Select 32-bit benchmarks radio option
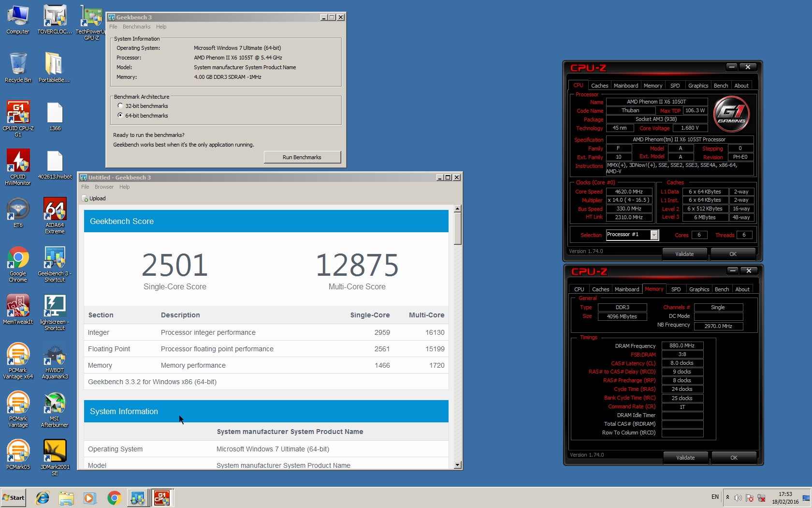This screenshot has width=812, height=508. click(x=120, y=106)
